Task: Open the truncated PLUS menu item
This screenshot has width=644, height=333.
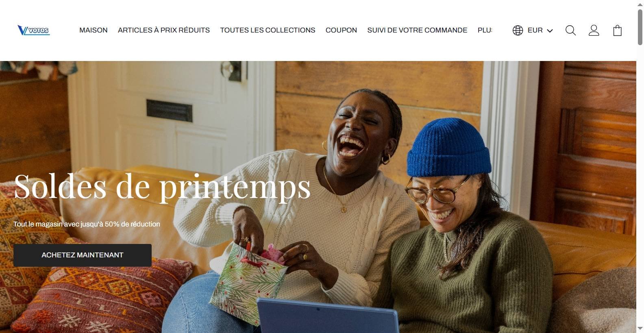Action: tap(485, 30)
